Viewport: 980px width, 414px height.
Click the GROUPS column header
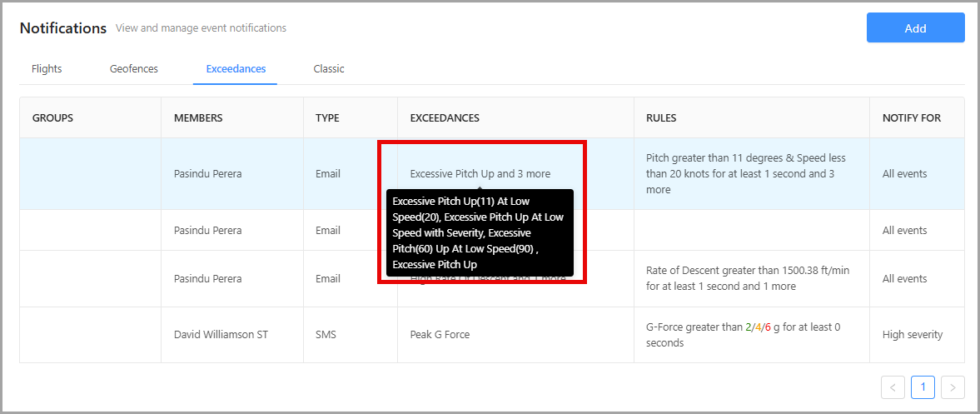click(x=52, y=118)
